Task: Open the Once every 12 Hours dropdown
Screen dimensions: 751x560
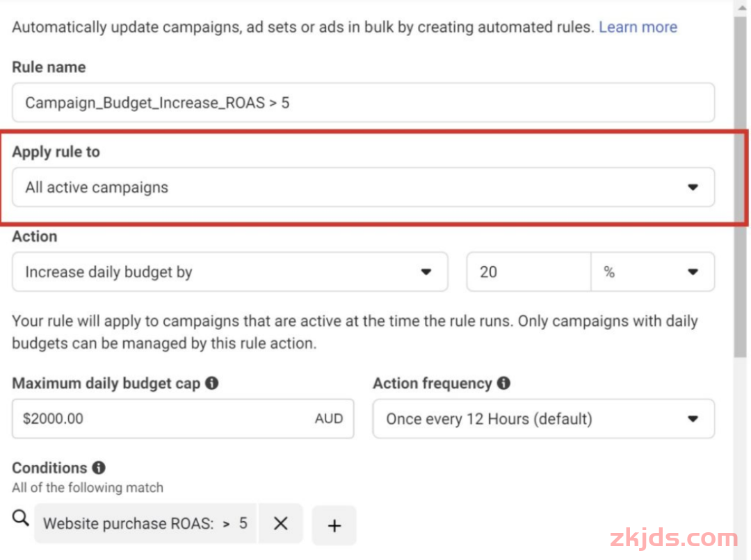Action: (x=543, y=419)
